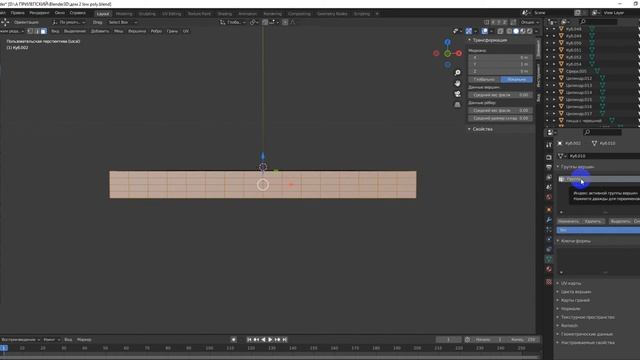Click the pan view hand icon
Screen dimensions: 640x360
458,83
